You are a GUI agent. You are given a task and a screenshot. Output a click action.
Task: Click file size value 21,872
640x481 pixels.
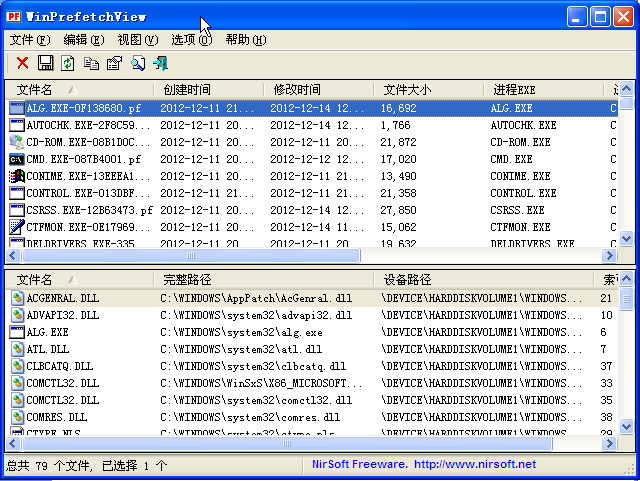pos(398,142)
